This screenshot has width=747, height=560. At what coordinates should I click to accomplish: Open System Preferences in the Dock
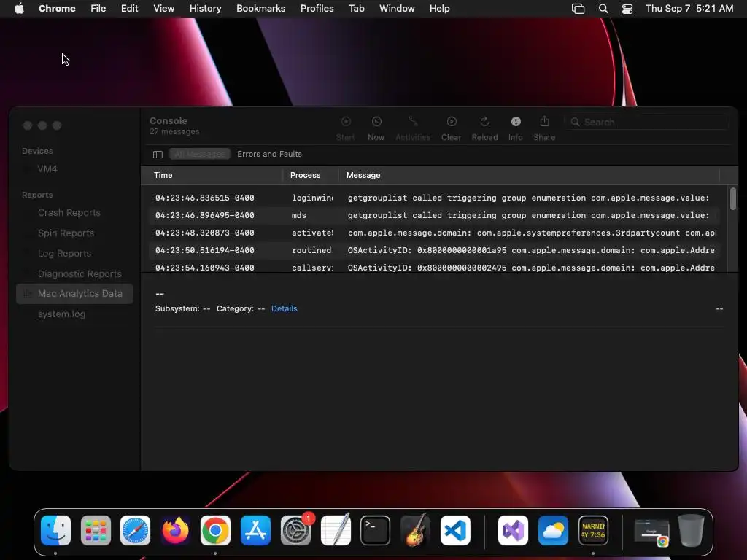(x=295, y=530)
